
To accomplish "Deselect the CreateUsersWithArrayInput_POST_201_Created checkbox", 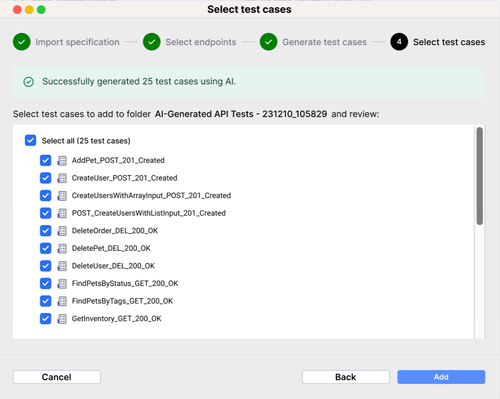I will point(45,195).
